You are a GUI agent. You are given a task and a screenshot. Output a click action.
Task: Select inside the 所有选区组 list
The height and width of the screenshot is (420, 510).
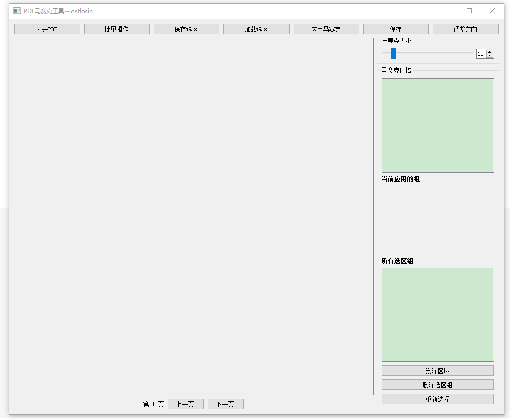click(x=437, y=313)
